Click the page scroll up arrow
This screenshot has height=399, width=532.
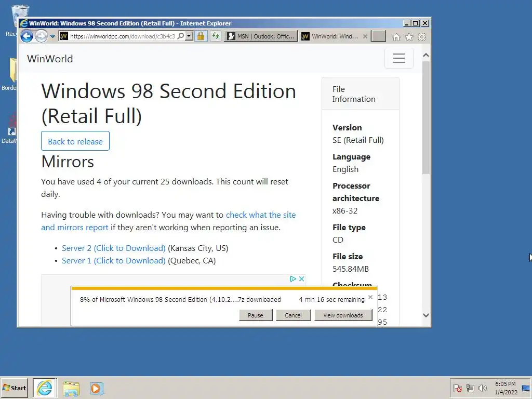pos(426,55)
